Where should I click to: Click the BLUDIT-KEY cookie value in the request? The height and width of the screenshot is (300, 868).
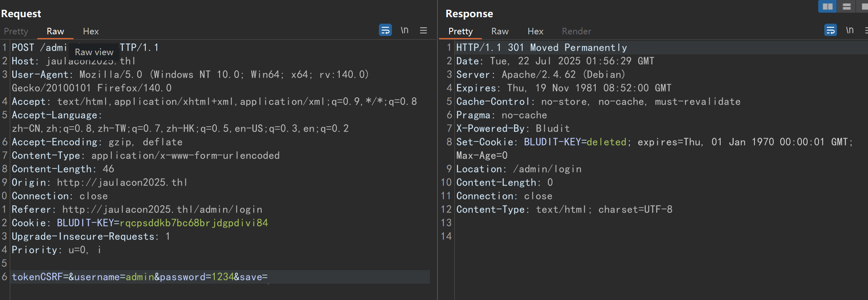[x=194, y=223]
